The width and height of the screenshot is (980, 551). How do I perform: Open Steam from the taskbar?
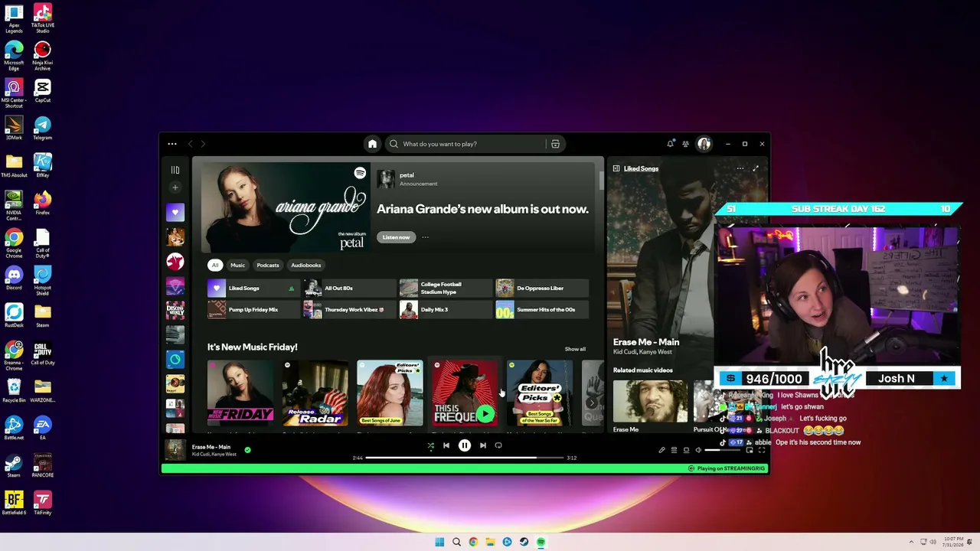[x=524, y=542]
